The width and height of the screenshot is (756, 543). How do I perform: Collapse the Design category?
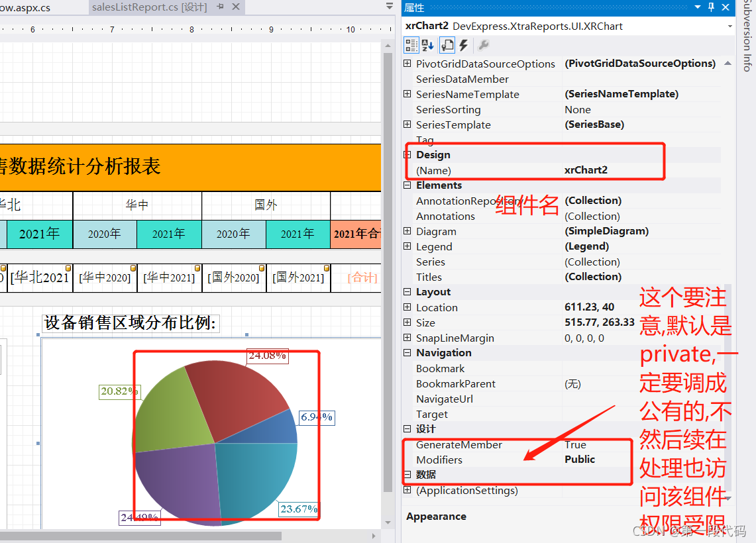point(407,155)
